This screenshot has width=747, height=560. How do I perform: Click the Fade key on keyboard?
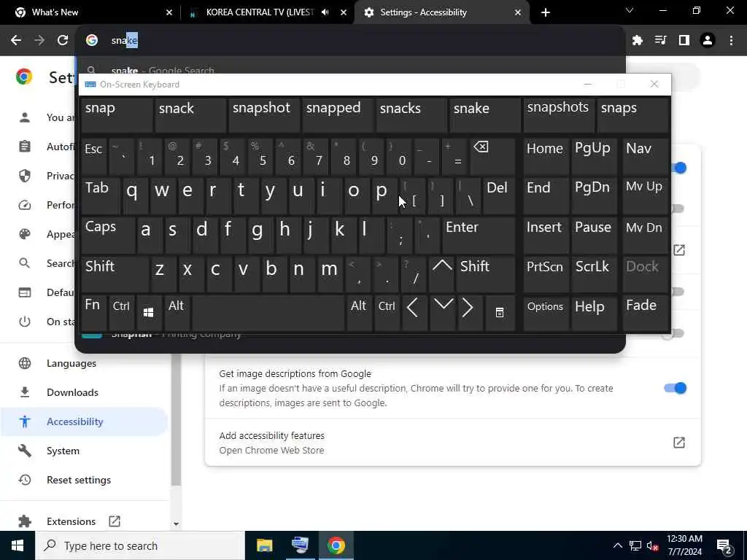(646, 313)
